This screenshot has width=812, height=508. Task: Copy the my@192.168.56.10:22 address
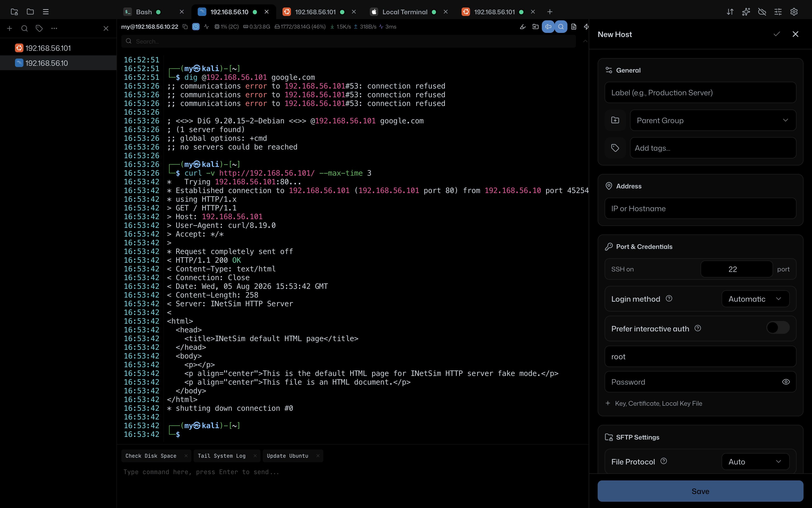[x=185, y=27]
